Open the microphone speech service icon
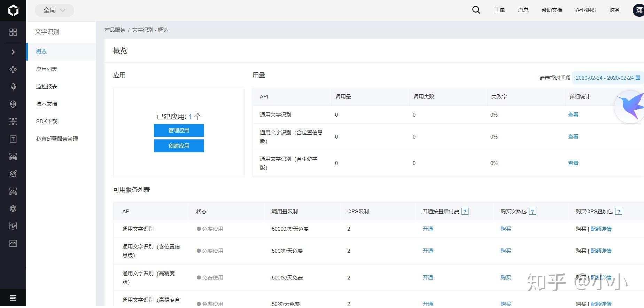Image resolution: width=644 pixels, height=308 pixels. (x=13, y=87)
